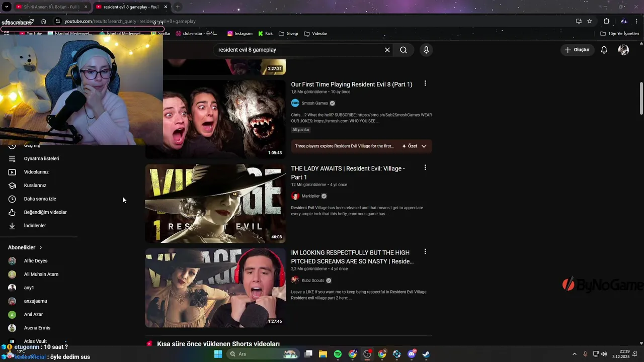
Task: Open the Kubz Scouts video thumbnail
Action: pos(215,288)
